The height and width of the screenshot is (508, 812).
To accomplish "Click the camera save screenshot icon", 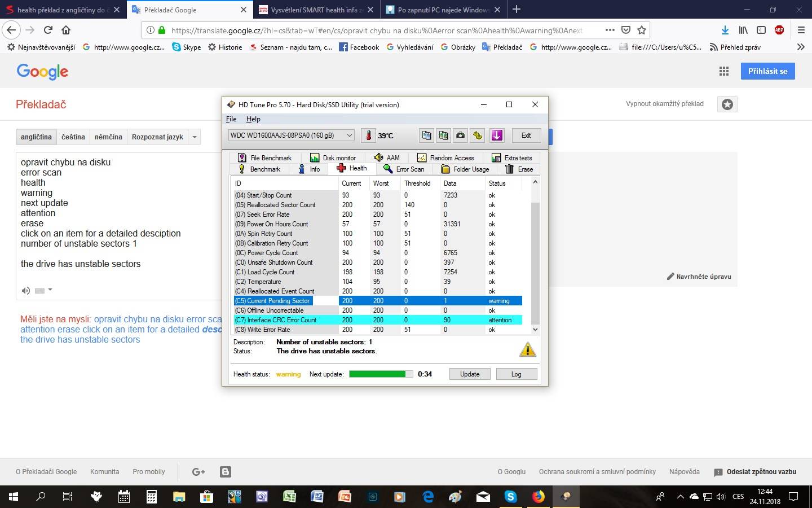I will (461, 135).
